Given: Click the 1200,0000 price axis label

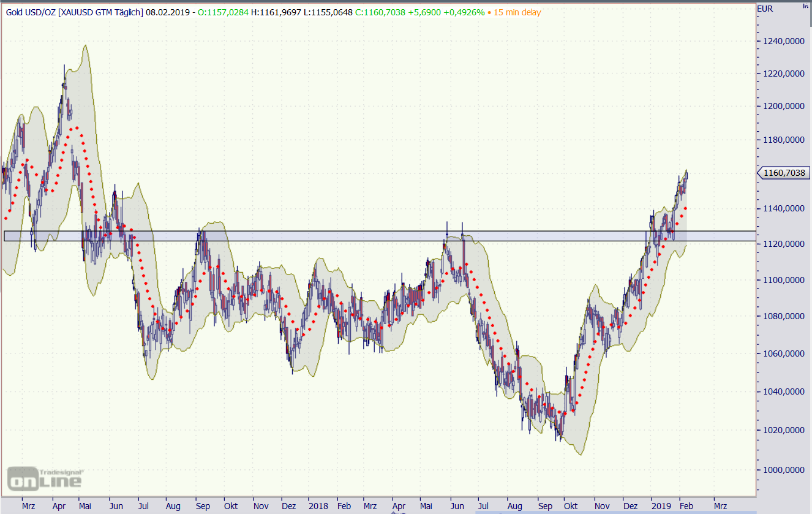Looking at the screenshot, I should coord(784,106).
